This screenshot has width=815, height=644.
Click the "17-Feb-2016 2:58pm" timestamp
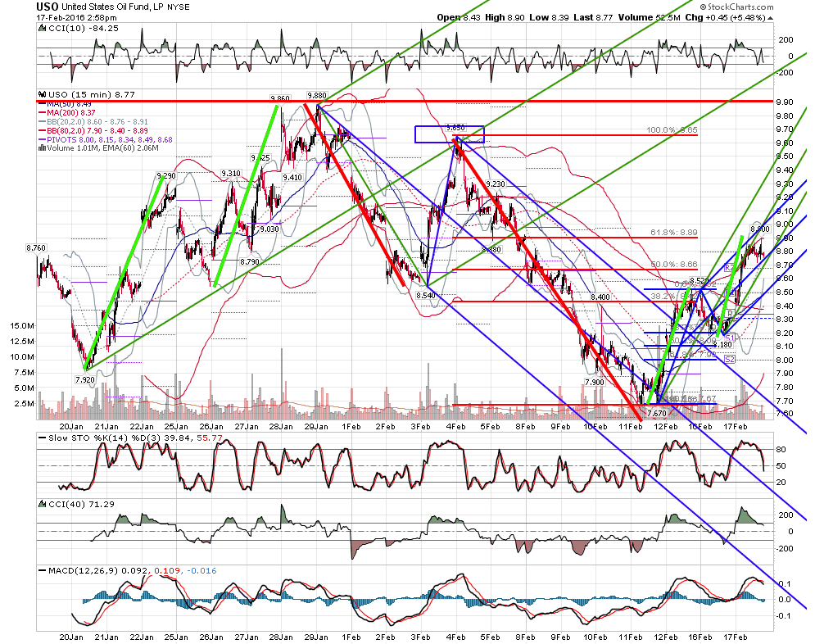pyautogui.click(x=76, y=18)
